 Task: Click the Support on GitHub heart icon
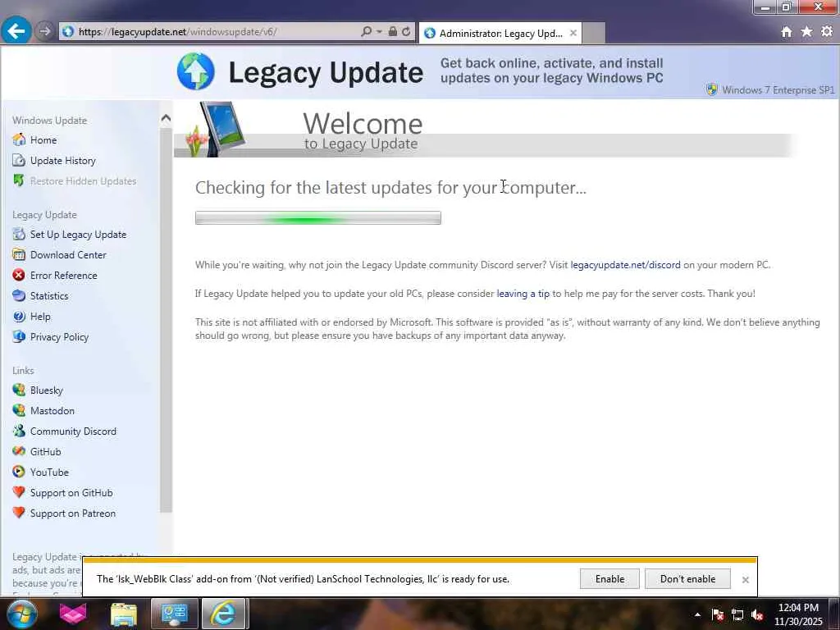pos(19,492)
